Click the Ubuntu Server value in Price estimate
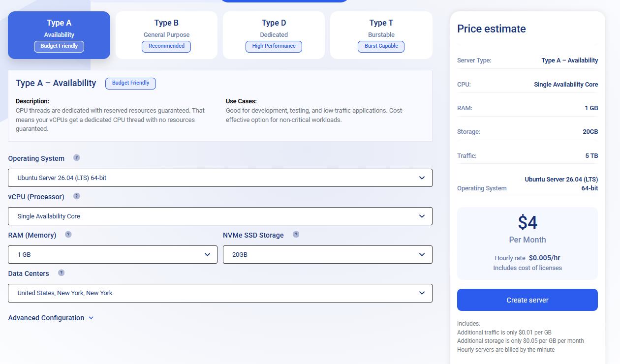This screenshot has width=620, height=364. tap(561, 183)
